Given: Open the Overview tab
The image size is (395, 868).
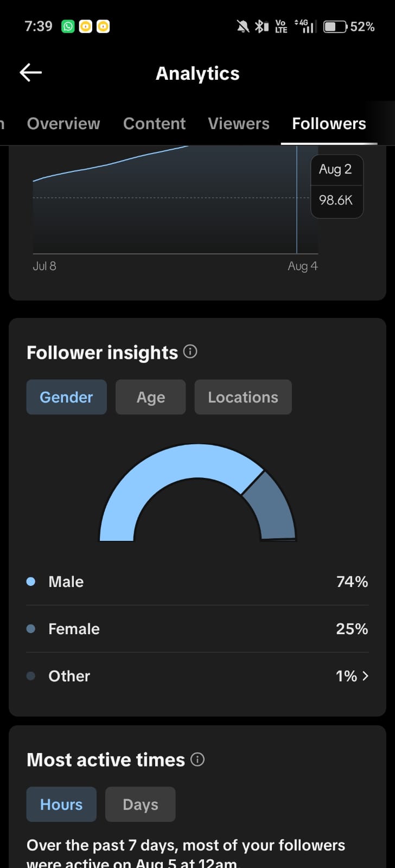Looking at the screenshot, I should (63, 124).
